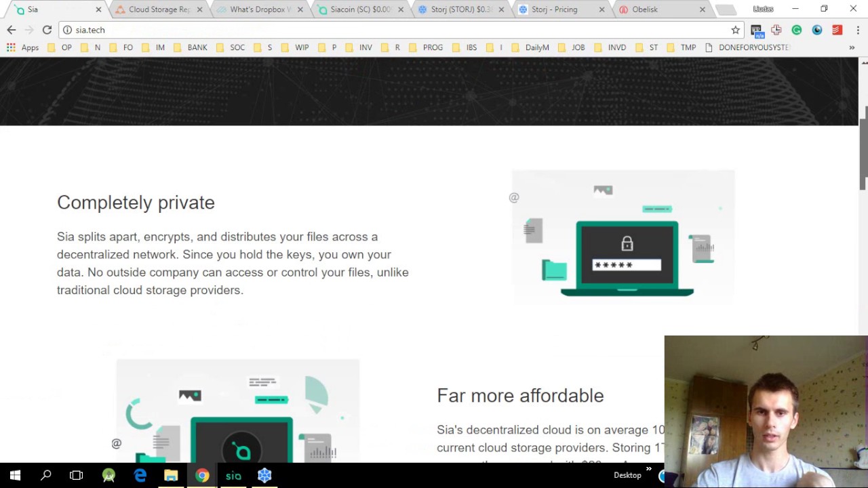The width and height of the screenshot is (868, 488).
Task: Switch to the Cloud Storage tab
Action: 159,9
